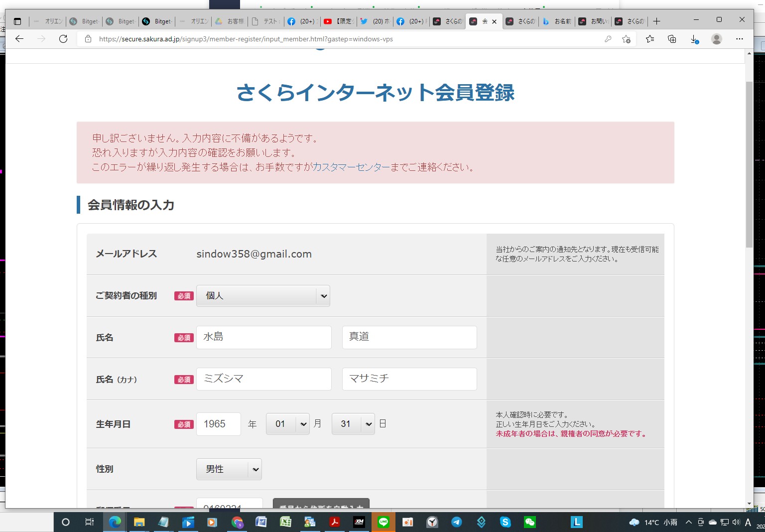Switch to the Twitter (20) tab
The height and width of the screenshot is (532, 765).
[x=375, y=21]
